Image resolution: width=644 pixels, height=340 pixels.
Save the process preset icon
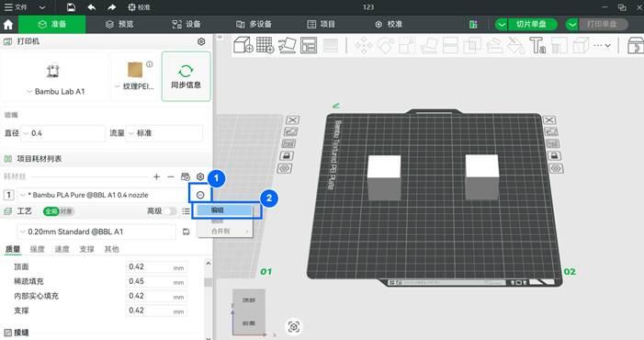tap(186, 232)
